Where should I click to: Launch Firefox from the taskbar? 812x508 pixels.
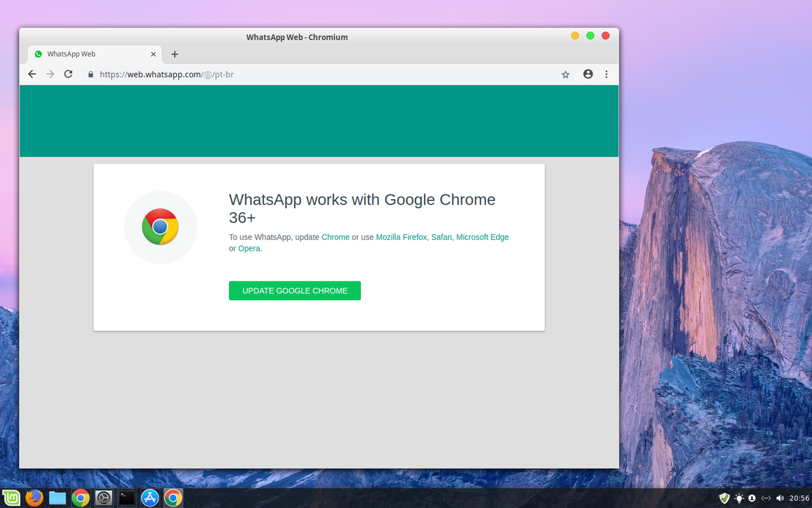[x=34, y=498]
